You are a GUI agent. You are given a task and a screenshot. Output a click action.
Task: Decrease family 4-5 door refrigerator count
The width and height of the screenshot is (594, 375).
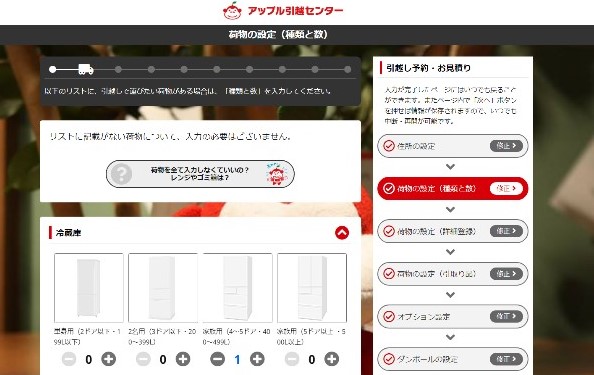pos(217,359)
